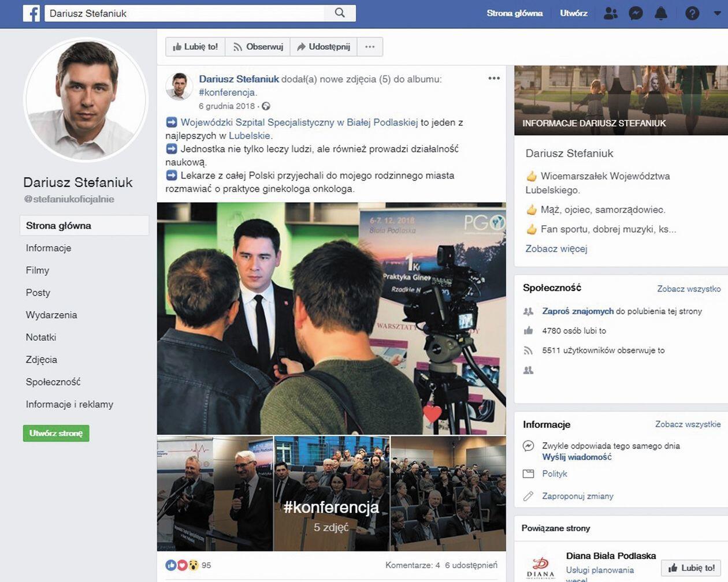Image resolution: width=728 pixels, height=582 pixels.
Task: Click the search field containing Dariusz Stefaniuk
Action: click(x=185, y=13)
